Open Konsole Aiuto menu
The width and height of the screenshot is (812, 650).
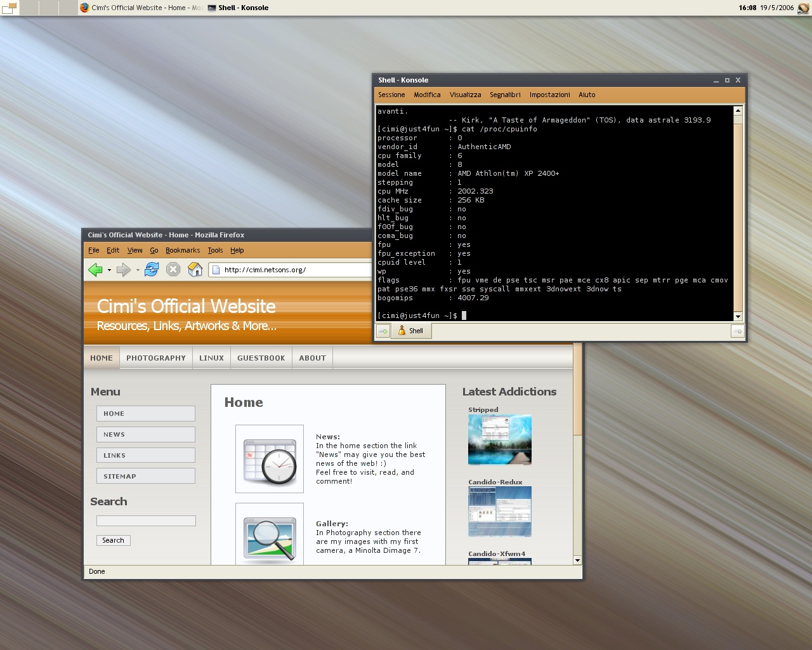587,95
